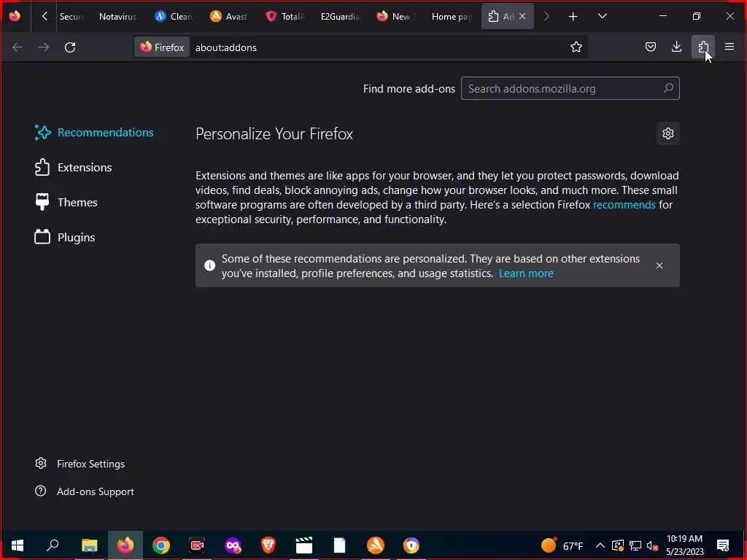
Task: Focus the Search addons.mozilla.org field
Action: click(x=570, y=88)
